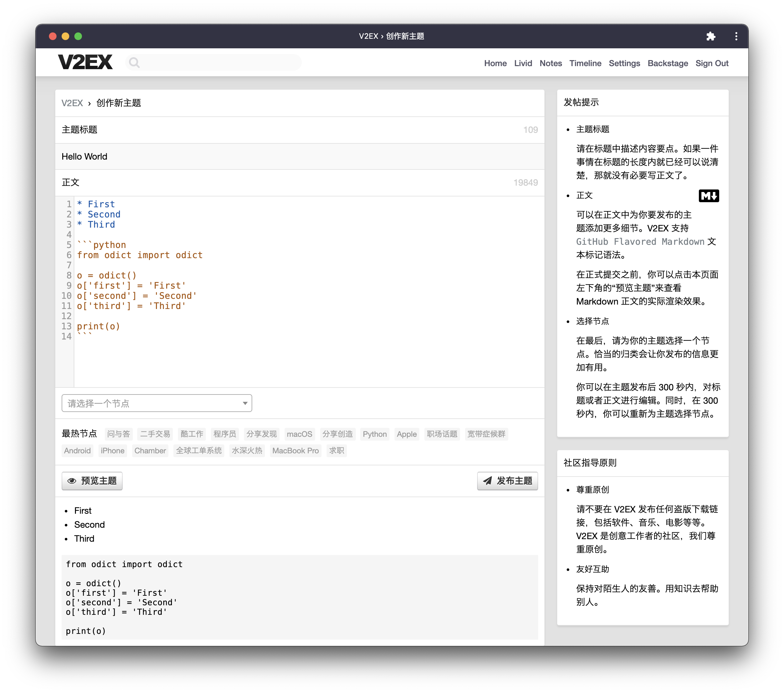Click the 发布主题 publish button
This screenshot has height=693, width=784.
[507, 481]
